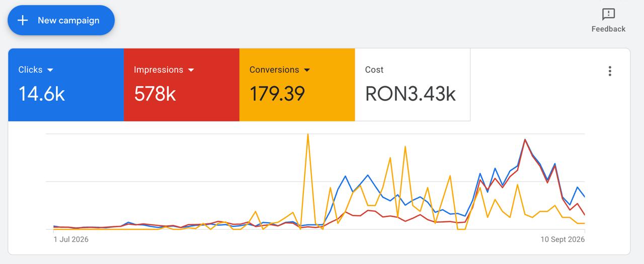The height and width of the screenshot is (264, 644).
Task: Click the highest red impressions peak
Action: pyautogui.click(x=525, y=140)
